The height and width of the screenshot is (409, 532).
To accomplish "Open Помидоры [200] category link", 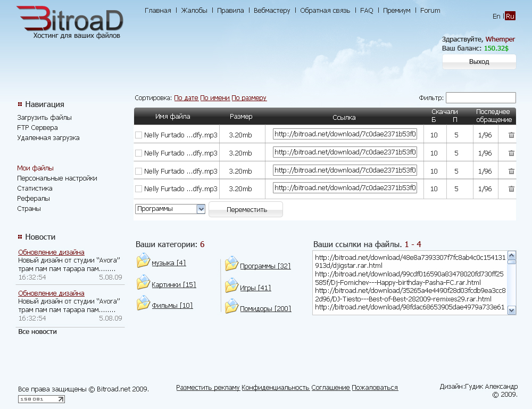I will [265, 308].
